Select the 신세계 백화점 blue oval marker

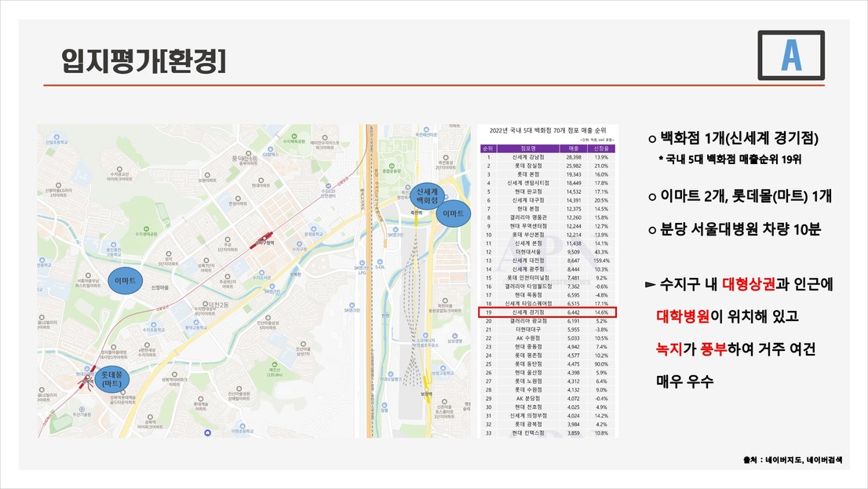pyautogui.click(x=427, y=196)
